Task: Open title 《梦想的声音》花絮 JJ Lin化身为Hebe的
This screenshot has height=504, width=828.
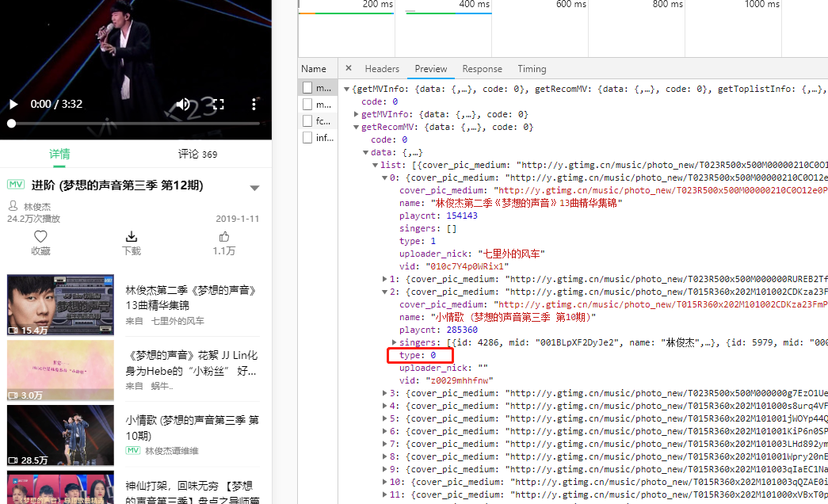Action: click(192, 362)
